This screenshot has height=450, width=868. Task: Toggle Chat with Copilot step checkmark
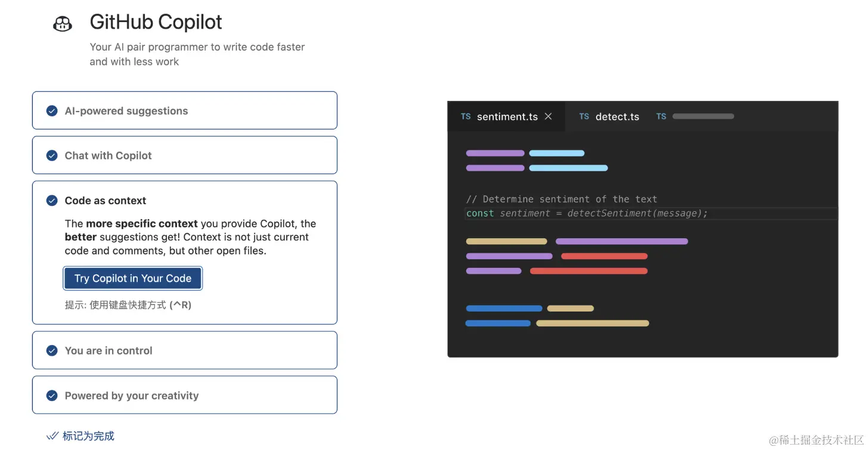pos(52,156)
